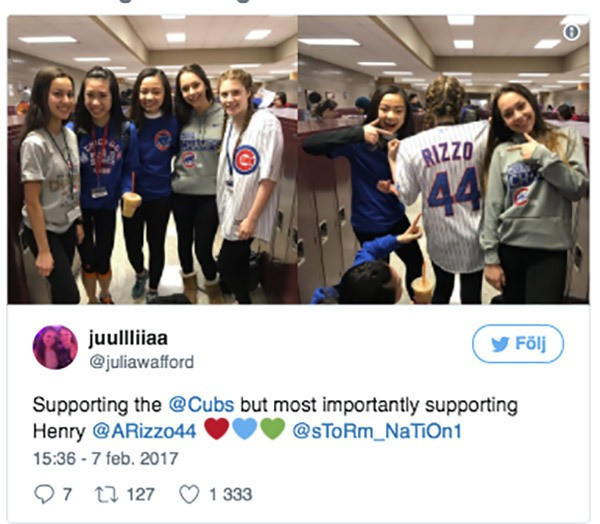Screen dimensions: 600x524
Task: Click the retweet arrows icon
Action: 106,494
